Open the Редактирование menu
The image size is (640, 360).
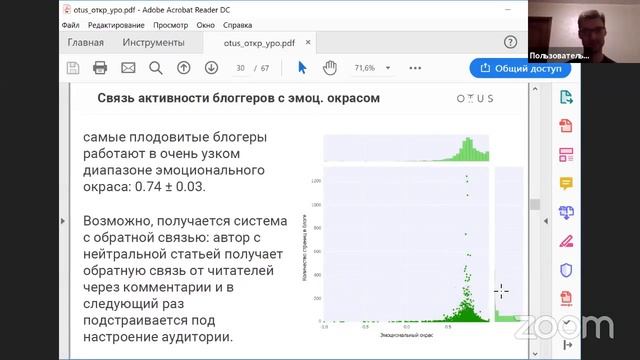(116, 25)
